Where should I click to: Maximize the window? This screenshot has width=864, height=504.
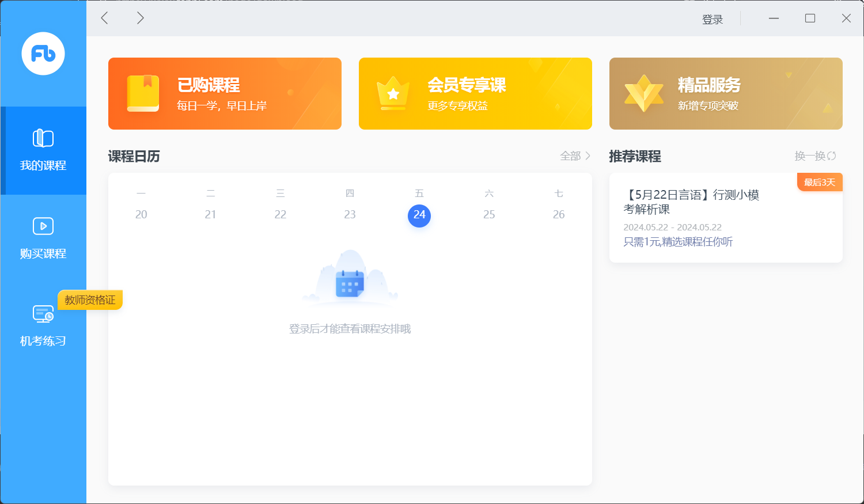pos(810,18)
